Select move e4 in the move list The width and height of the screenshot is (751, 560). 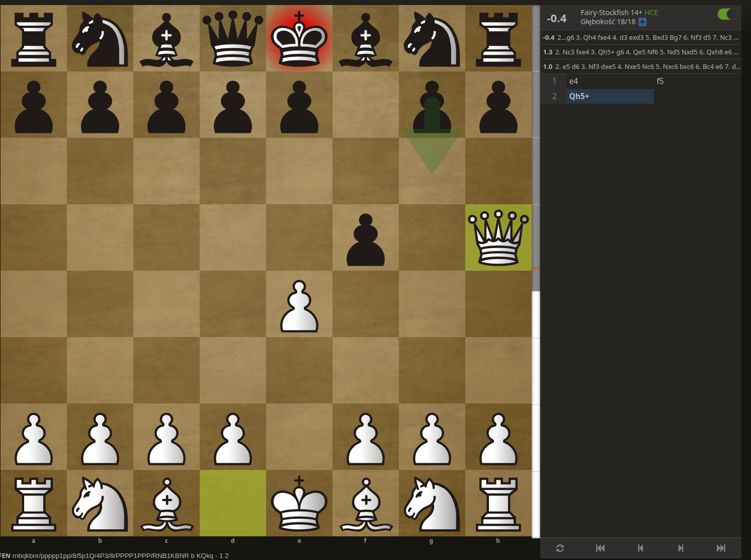610,81
